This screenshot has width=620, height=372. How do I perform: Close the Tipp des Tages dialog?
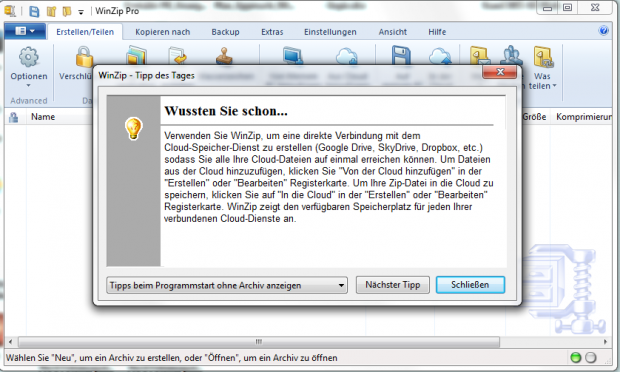[500, 72]
